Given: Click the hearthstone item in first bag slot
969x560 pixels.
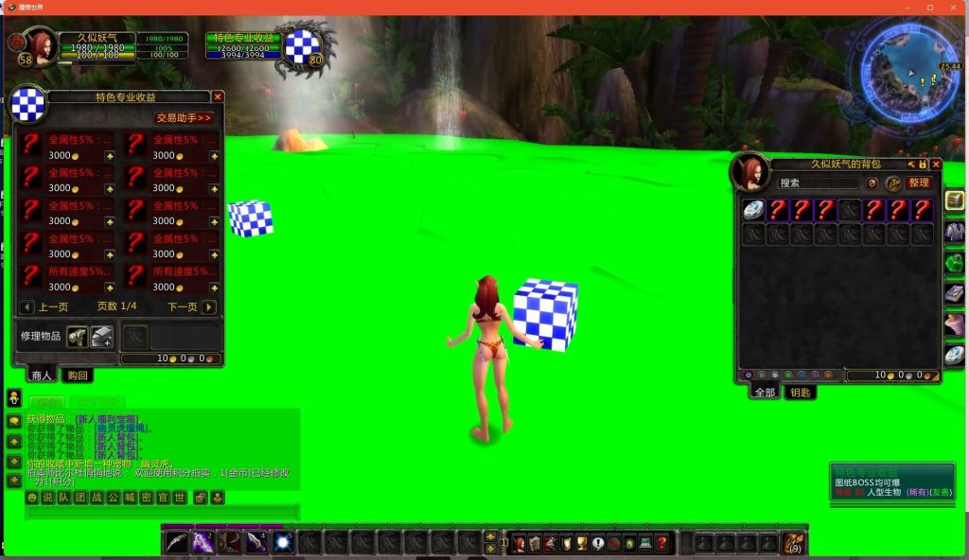Looking at the screenshot, I should 753,210.
